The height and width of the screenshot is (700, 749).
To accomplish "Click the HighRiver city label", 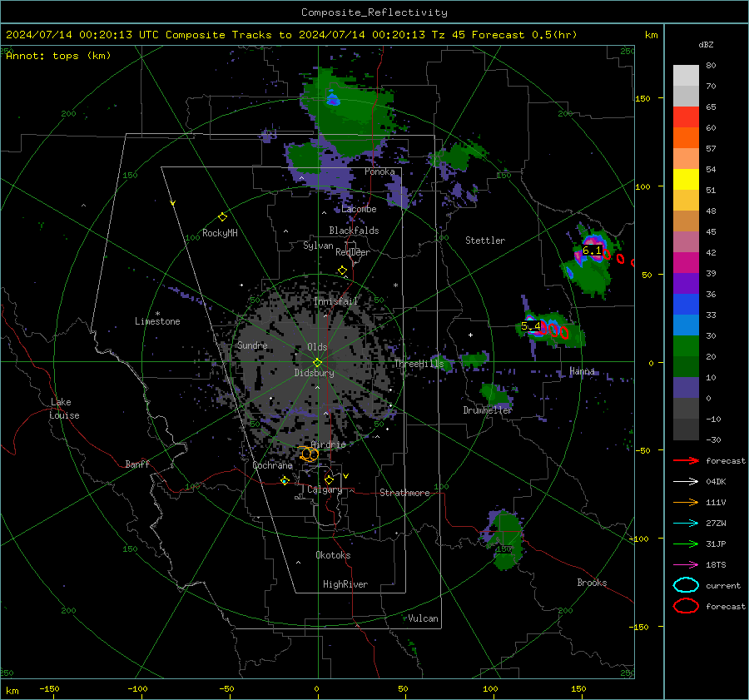I will pyautogui.click(x=345, y=585).
